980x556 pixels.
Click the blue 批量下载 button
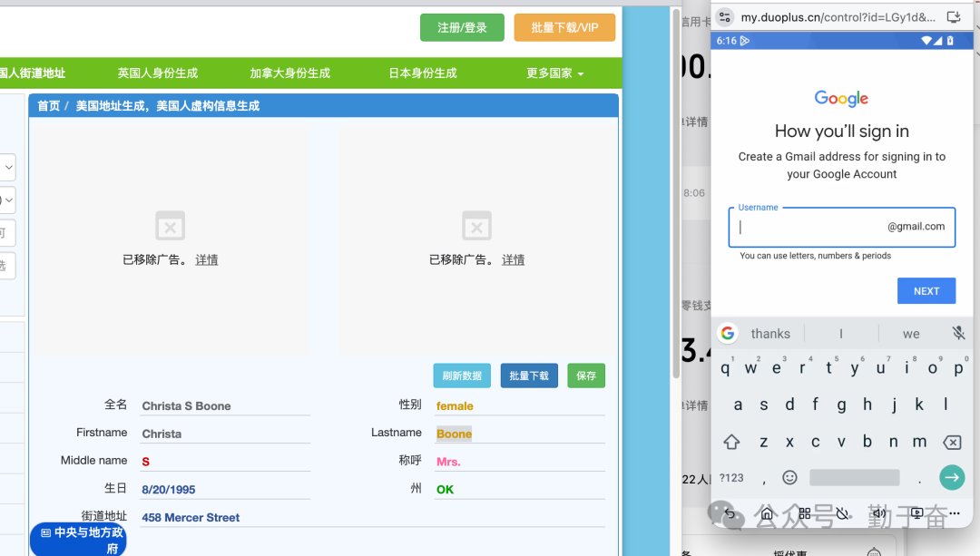pos(529,376)
